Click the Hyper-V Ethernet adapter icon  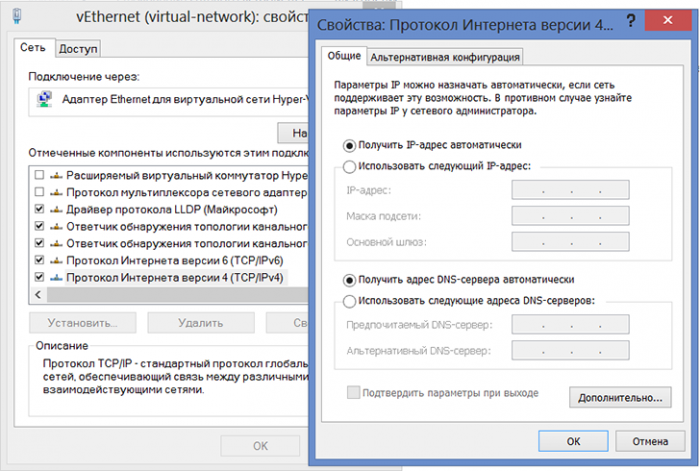point(45,99)
